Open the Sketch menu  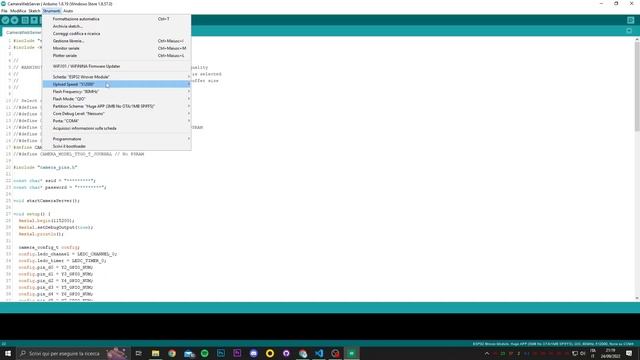34,11
